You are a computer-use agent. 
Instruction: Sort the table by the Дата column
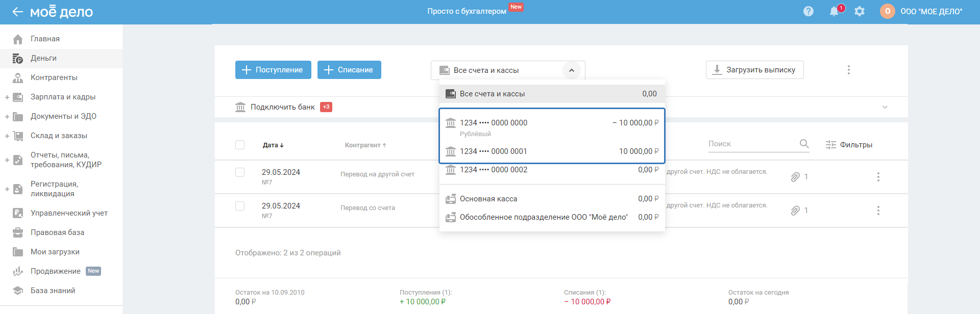[273, 145]
